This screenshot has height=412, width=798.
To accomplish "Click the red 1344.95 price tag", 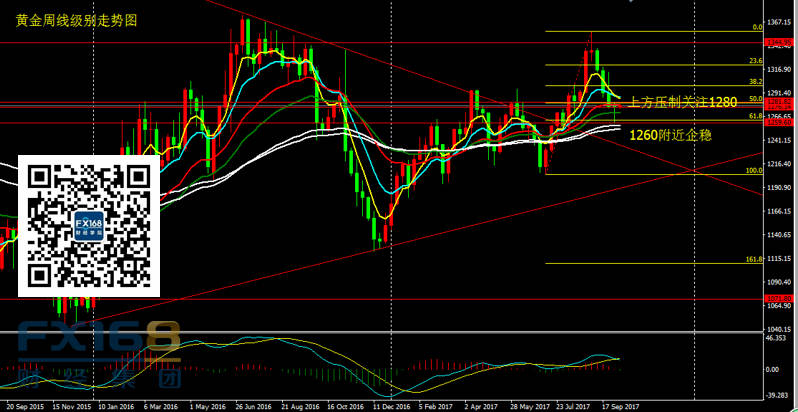I will 779,43.
